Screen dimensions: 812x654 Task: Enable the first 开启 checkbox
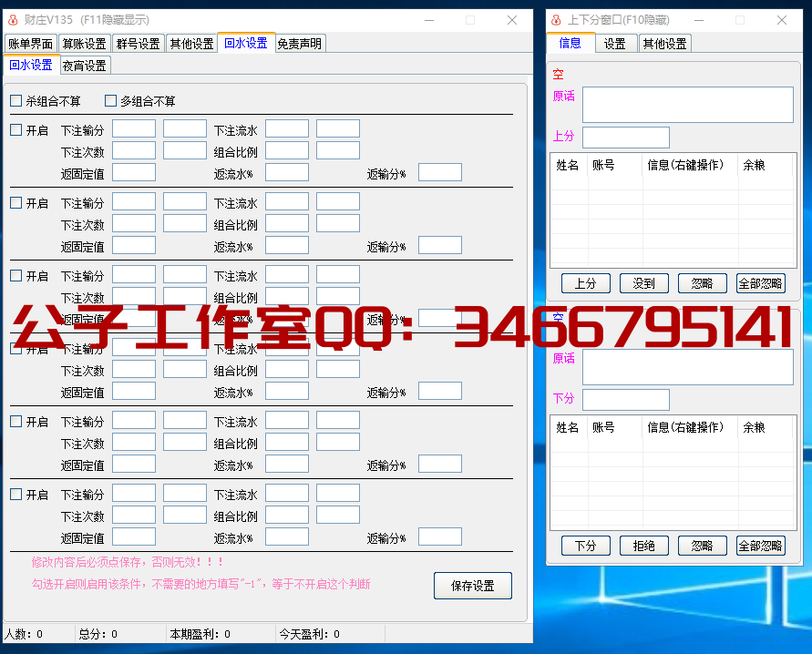click(x=16, y=130)
